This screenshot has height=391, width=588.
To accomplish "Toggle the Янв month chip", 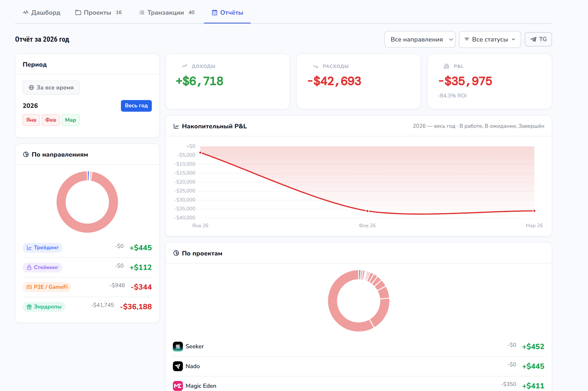I will click(31, 120).
